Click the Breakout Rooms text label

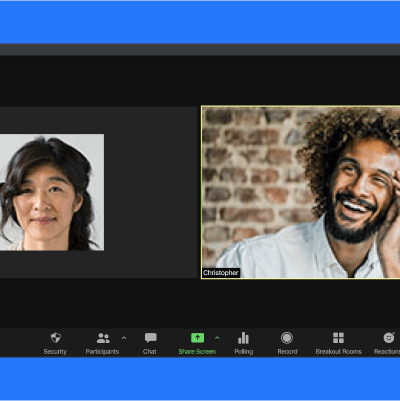pos(339,351)
